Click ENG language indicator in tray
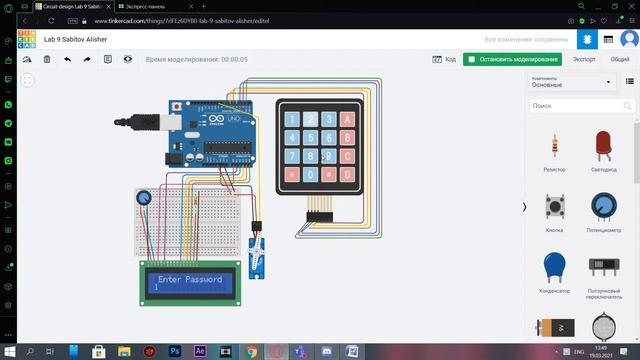The image size is (640, 360). tap(579, 351)
